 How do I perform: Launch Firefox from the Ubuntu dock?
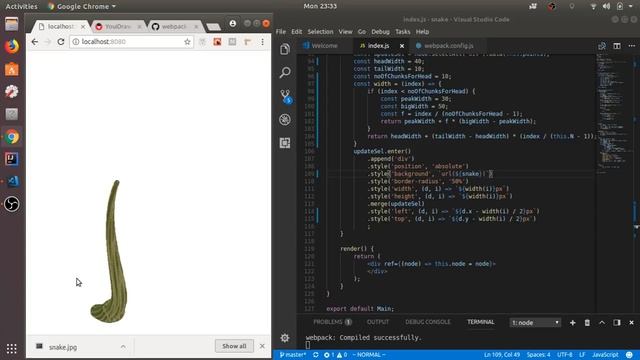pos(11,46)
